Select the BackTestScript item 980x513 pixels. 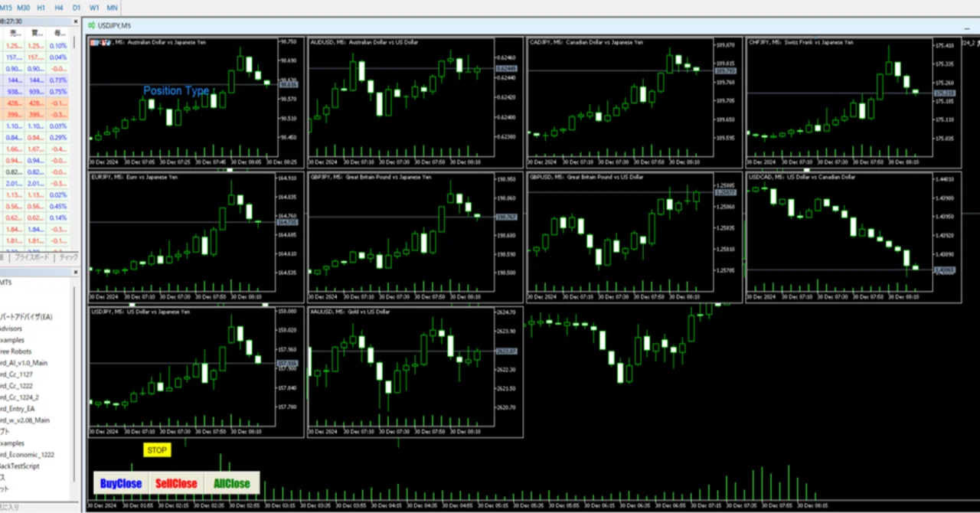20,466
